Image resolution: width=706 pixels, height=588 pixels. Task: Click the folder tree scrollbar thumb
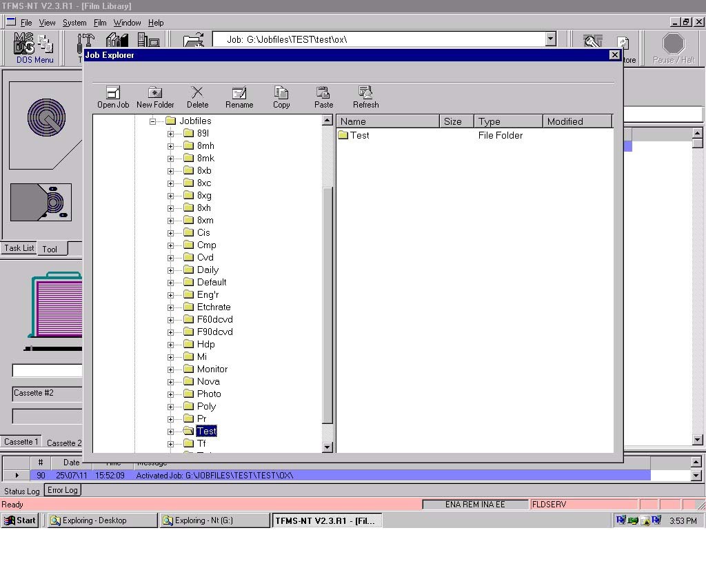tap(327, 305)
